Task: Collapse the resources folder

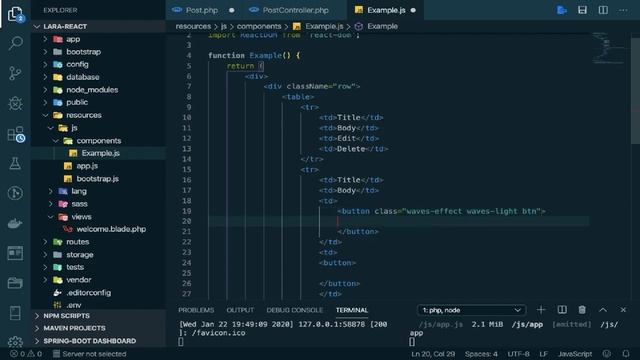Action: 98,115
